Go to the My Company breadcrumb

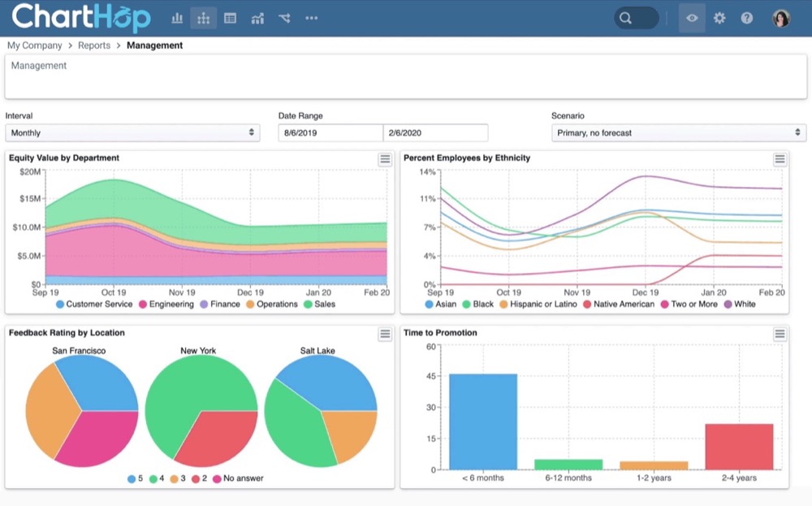[35, 45]
